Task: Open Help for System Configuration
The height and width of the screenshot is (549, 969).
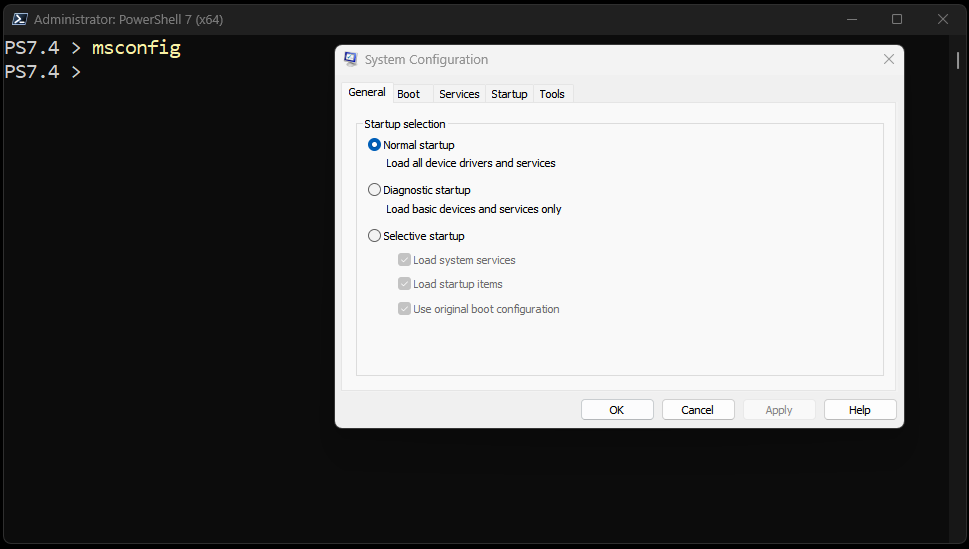Action: (x=860, y=410)
